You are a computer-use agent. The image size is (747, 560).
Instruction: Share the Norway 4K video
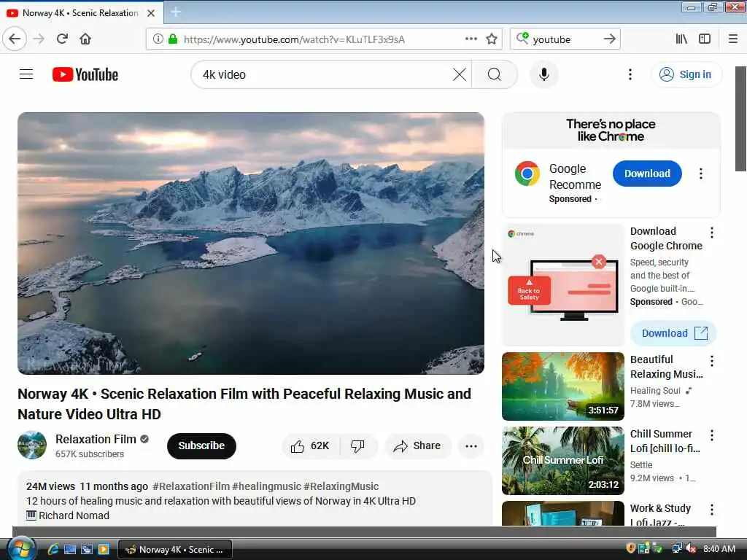click(x=417, y=446)
